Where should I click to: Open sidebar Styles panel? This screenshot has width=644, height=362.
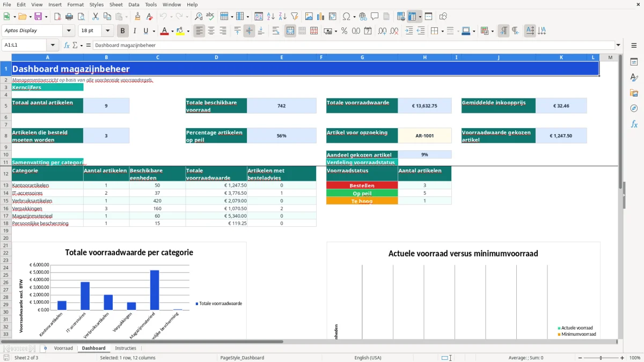click(x=634, y=77)
